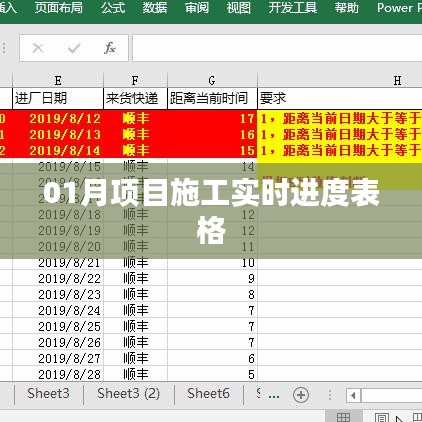Switch to Page Layout view in the status bar
The width and height of the screenshot is (422, 422).
coord(382,417)
